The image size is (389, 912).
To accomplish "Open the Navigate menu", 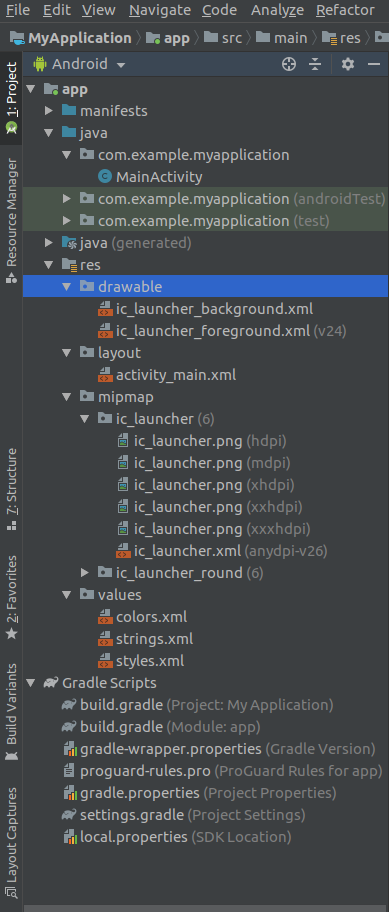I will [x=160, y=10].
